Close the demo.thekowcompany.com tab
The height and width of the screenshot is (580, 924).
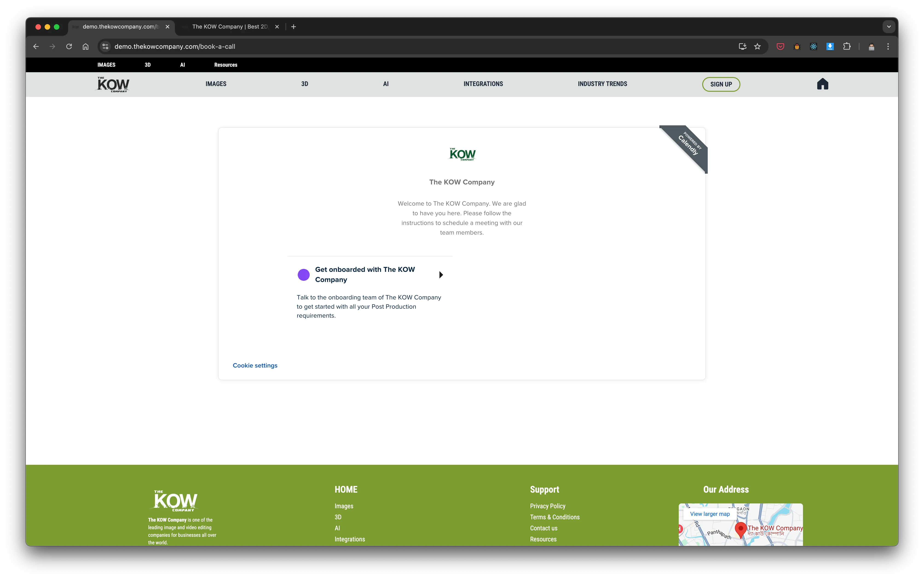point(167,26)
